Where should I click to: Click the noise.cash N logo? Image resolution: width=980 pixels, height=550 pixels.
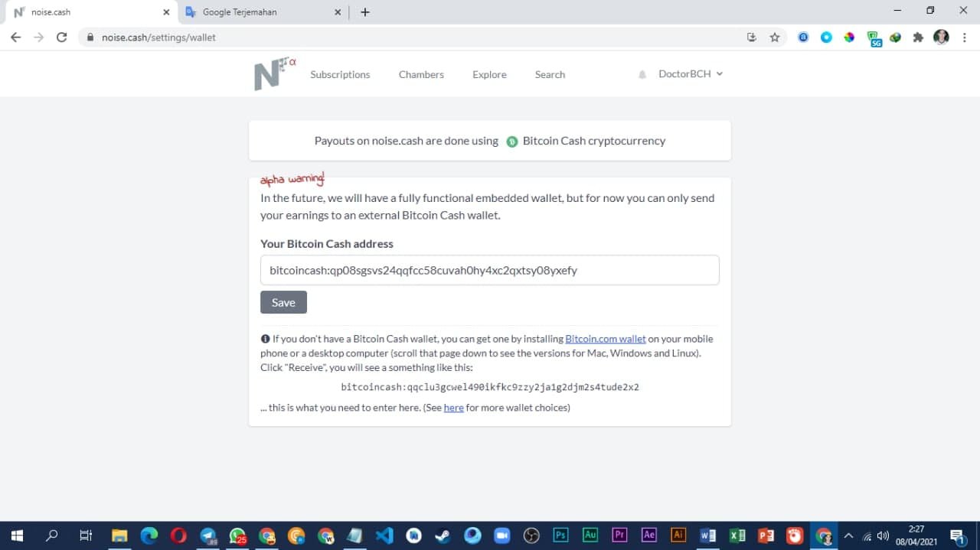pyautogui.click(x=274, y=74)
